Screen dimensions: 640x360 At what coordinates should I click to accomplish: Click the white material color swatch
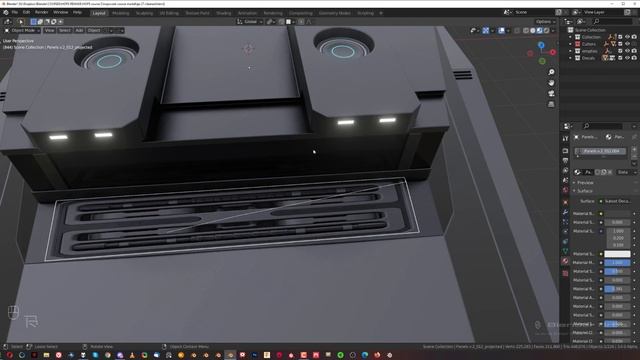point(617,254)
